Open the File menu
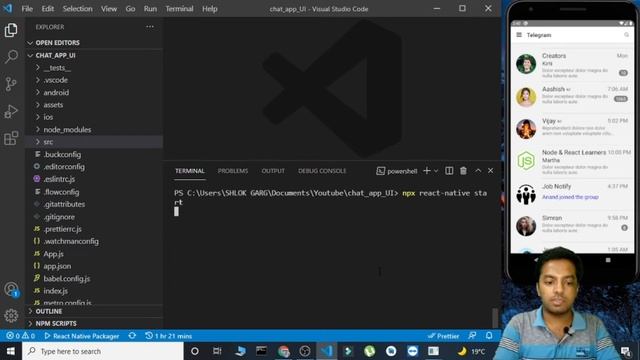 click(x=27, y=9)
